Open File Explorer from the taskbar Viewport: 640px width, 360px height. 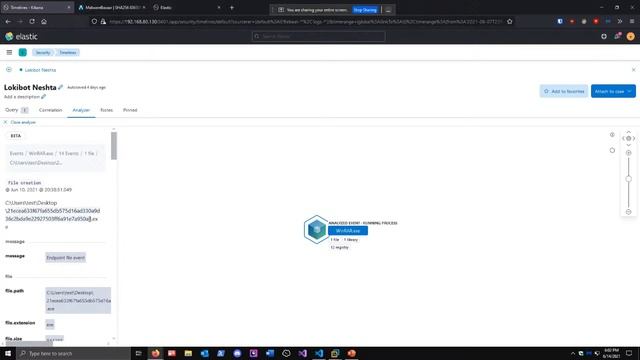[x=188, y=353]
